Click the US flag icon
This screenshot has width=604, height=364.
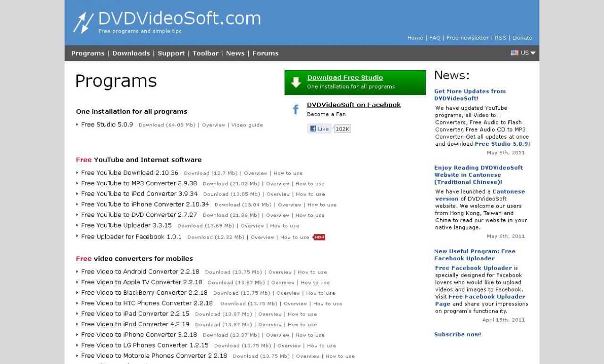tap(514, 53)
